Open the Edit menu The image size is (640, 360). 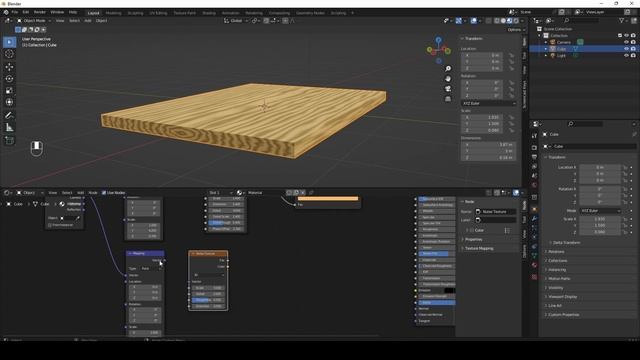coord(26,12)
